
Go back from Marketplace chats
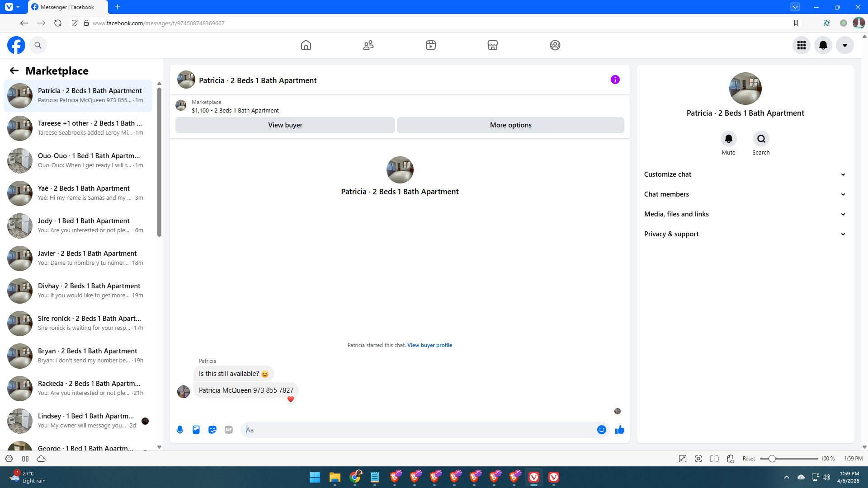pos(14,70)
